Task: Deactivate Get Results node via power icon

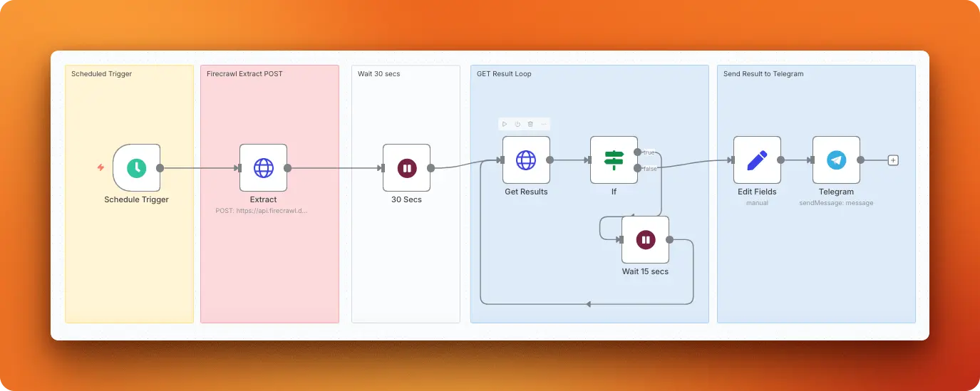Action: [517, 124]
